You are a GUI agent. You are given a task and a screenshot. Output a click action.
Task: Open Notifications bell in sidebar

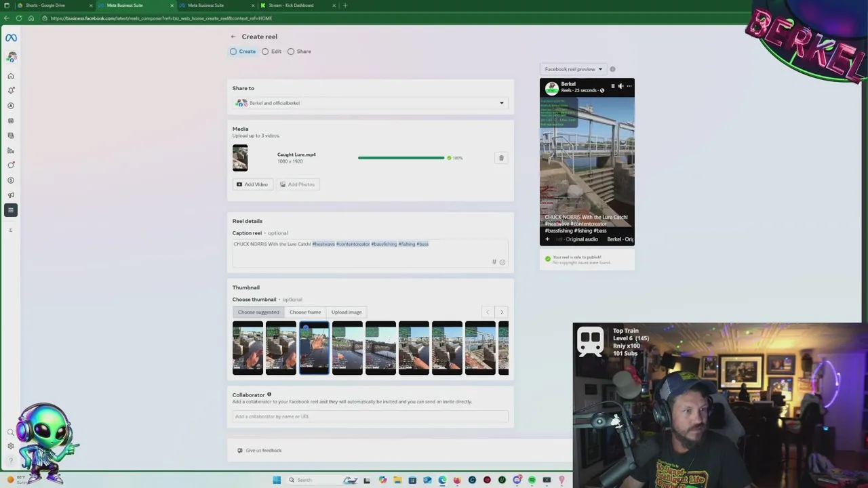click(11, 91)
